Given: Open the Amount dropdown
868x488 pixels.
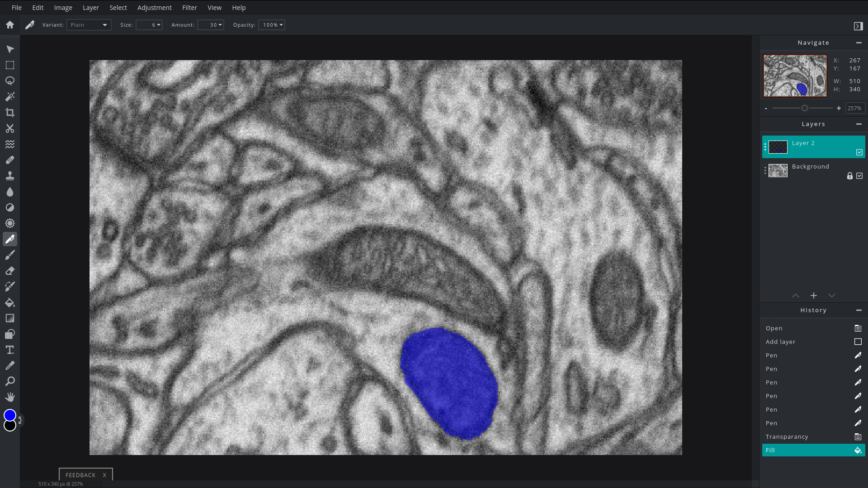Looking at the screenshot, I should 211,25.
